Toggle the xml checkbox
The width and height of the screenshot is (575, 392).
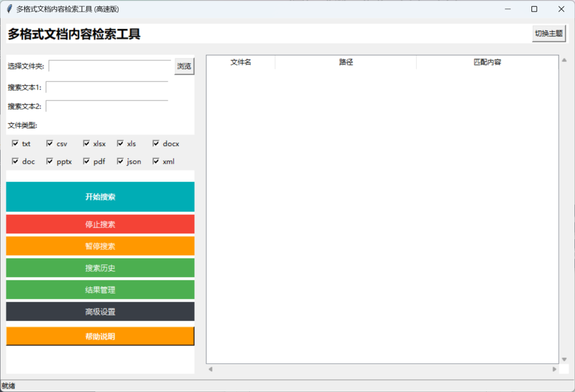click(x=155, y=161)
